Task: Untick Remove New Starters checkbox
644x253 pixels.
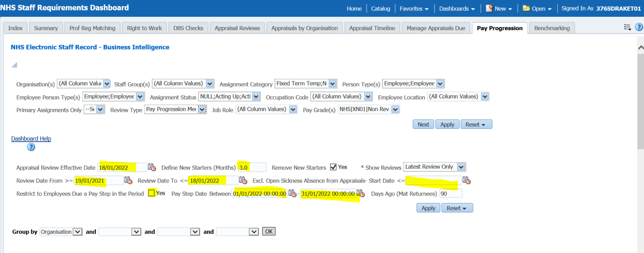Action: (x=333, y=167)
